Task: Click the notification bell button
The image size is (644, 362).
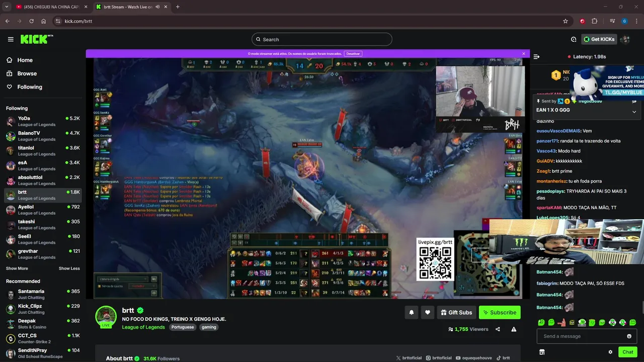Action: tap(412, 312)
